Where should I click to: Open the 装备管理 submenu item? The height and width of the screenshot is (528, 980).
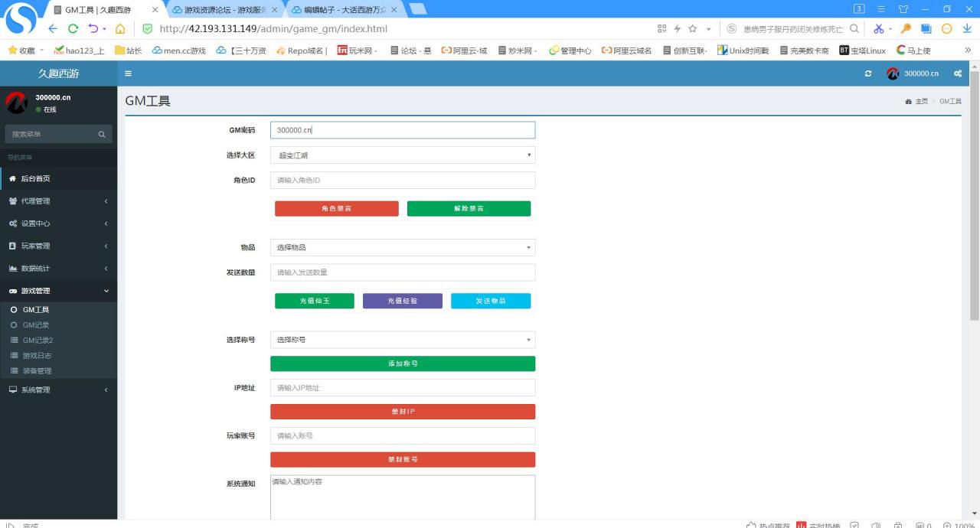click(58, 371)
